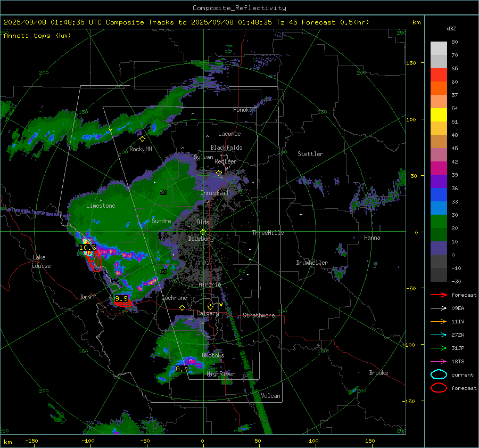Click the Sundre map label
This screenshot has width=479, height=448.
(x=161, y=221)
